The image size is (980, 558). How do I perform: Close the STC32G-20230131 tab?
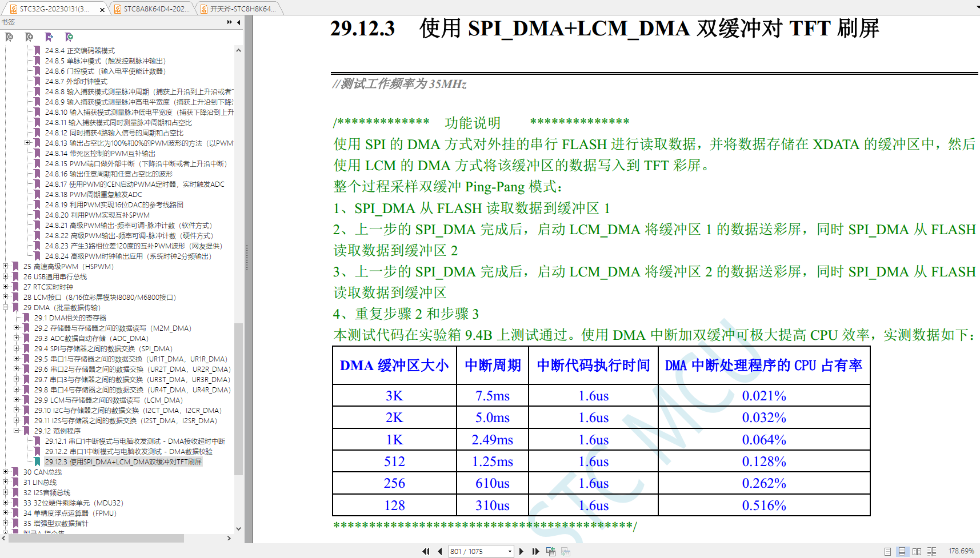point(102,9)
